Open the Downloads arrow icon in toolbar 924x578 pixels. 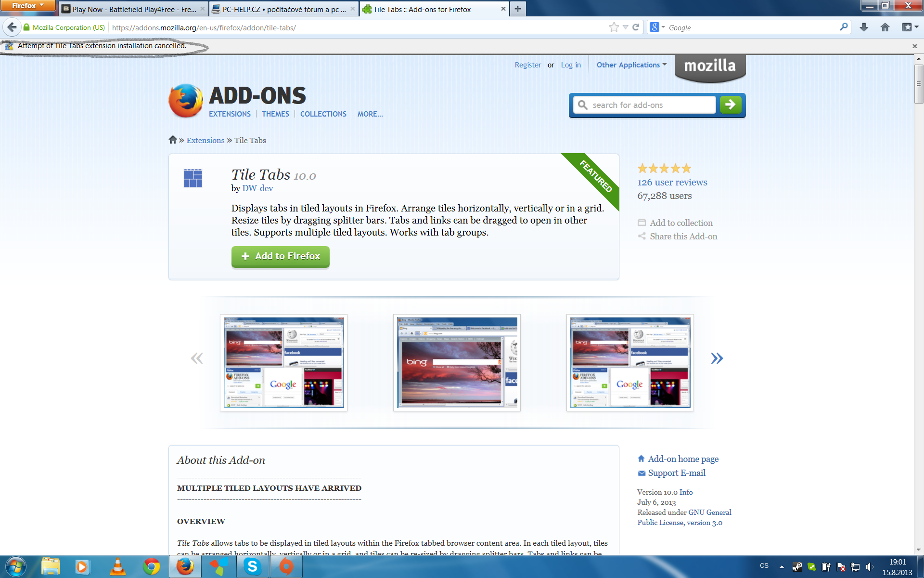pyautogui.click(x=864, y=27)
